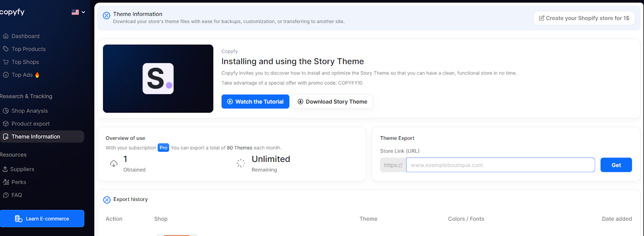Open Perks page

point(19,182)
